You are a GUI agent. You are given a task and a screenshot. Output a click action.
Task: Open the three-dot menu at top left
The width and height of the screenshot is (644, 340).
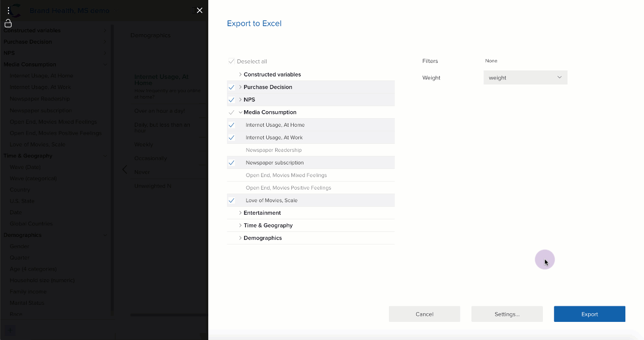click(x=9, y=11)
